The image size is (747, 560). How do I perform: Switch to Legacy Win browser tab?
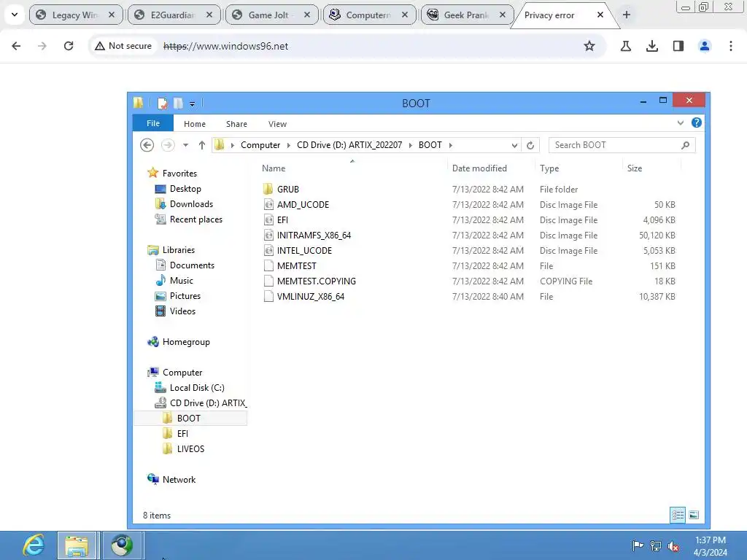[x=76, y=15]
